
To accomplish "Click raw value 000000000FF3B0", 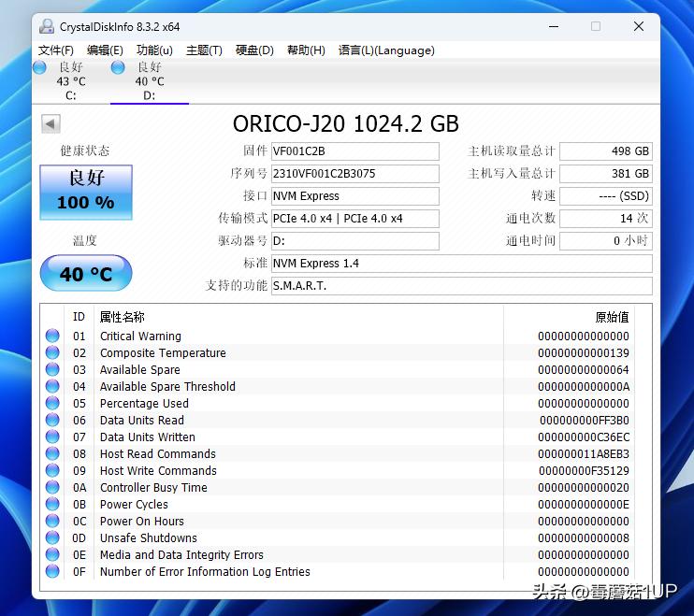I will [585, 420].
